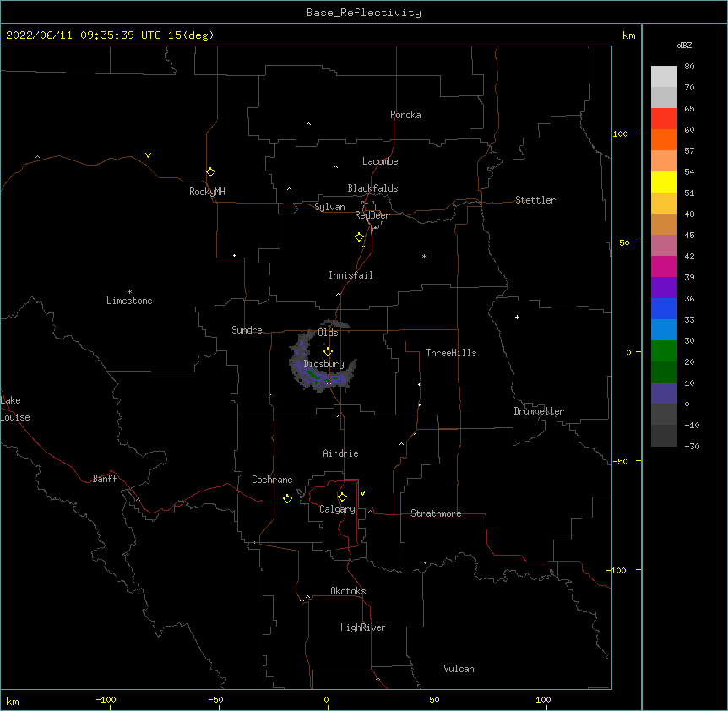Click the Olds town label
Viewport: 728px width, 711px height.
(328, 333)
